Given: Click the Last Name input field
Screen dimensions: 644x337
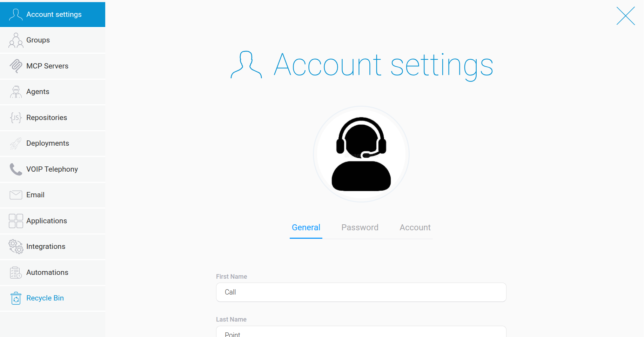Looking at the screenshot, I should tap(361, 332).
